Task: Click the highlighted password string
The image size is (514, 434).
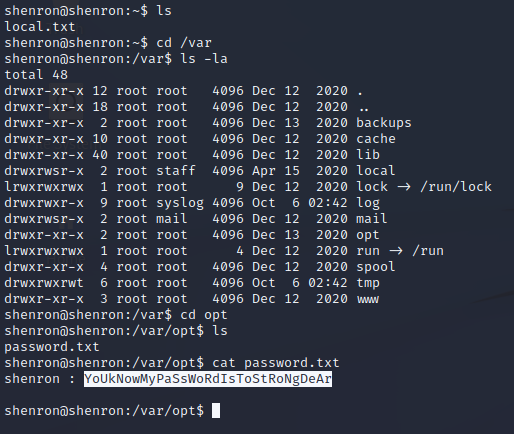Action: (208, 379)
